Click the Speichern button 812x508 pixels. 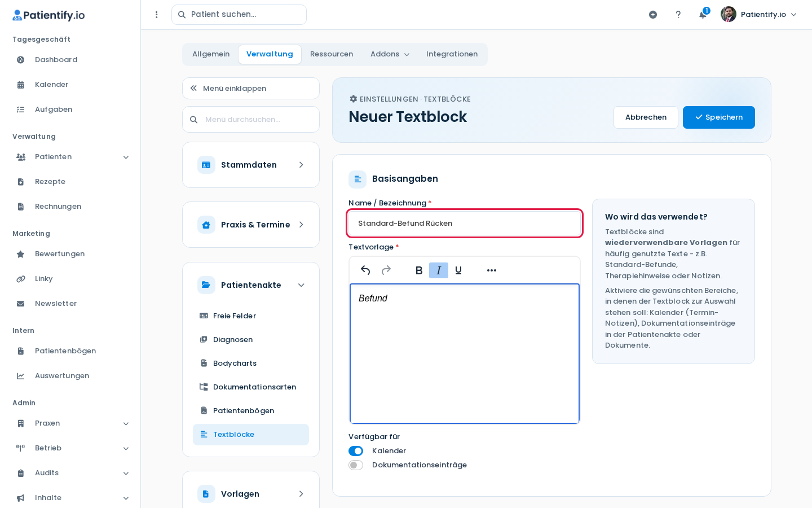pyautogui.click(x=719, y=117)
